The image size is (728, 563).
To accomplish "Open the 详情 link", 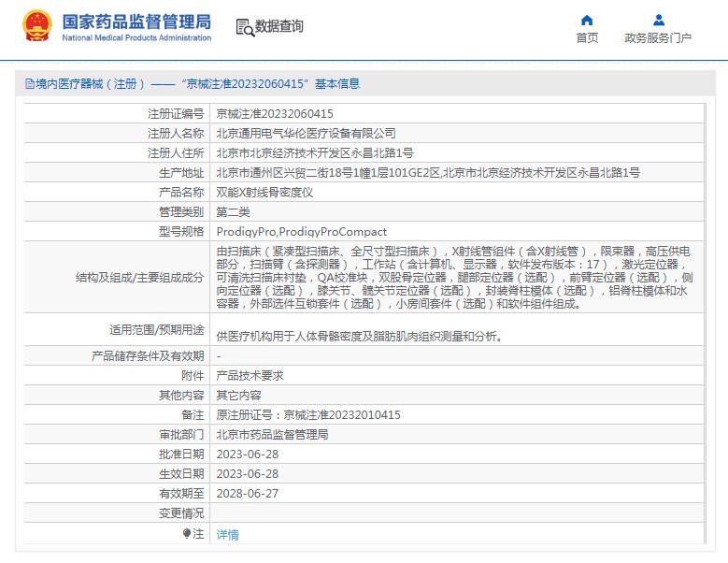I will (x=227, y=535).
